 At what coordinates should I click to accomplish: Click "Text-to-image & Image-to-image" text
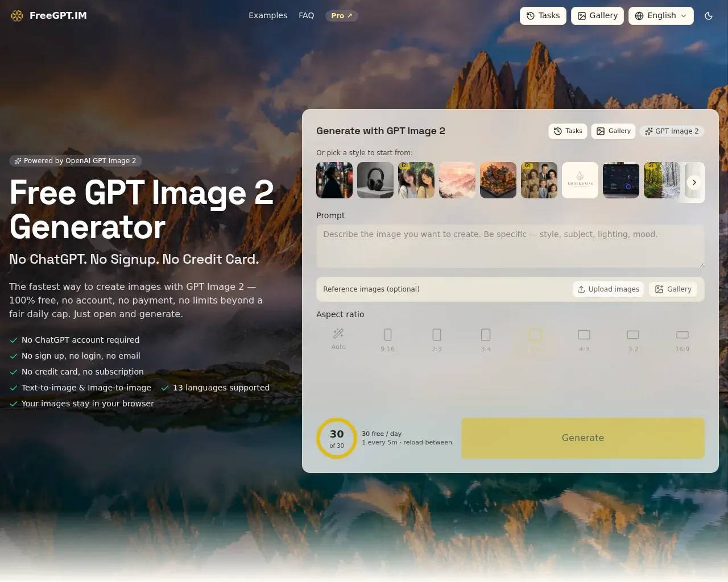point(86,388)
